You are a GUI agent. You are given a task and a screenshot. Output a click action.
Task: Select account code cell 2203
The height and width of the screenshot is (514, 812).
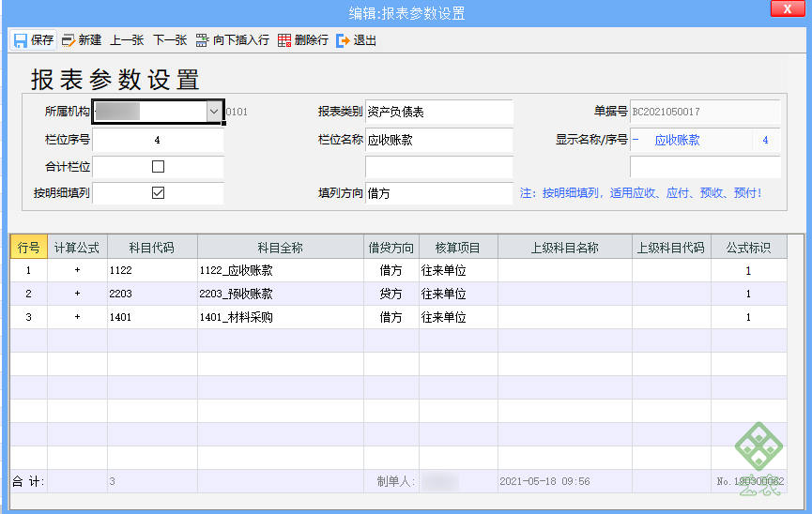point(152,294)
